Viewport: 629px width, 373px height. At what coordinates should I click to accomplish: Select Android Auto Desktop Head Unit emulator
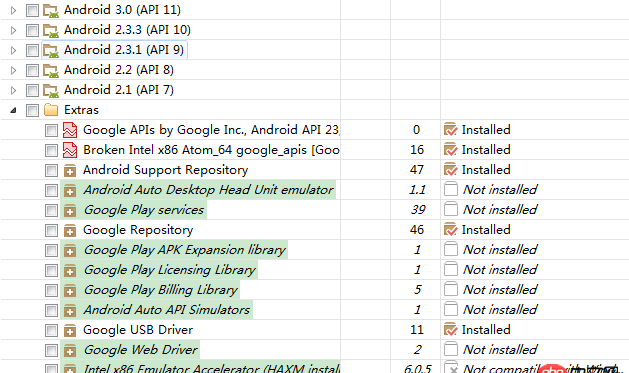point(209,190)
